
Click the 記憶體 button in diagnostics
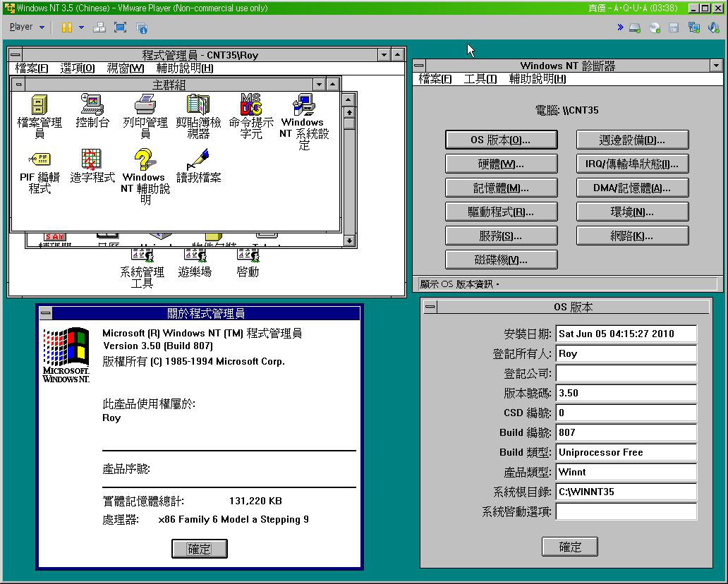click(x=501, y=188)
